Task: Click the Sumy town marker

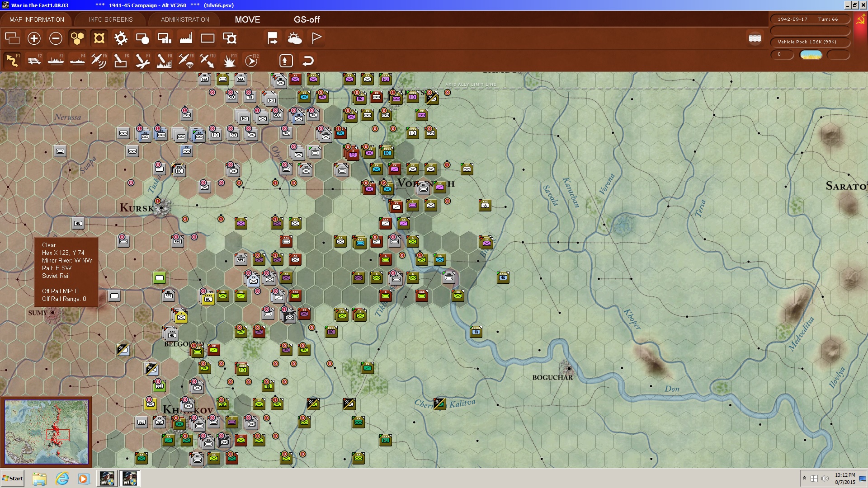Action: click(52, 312)
